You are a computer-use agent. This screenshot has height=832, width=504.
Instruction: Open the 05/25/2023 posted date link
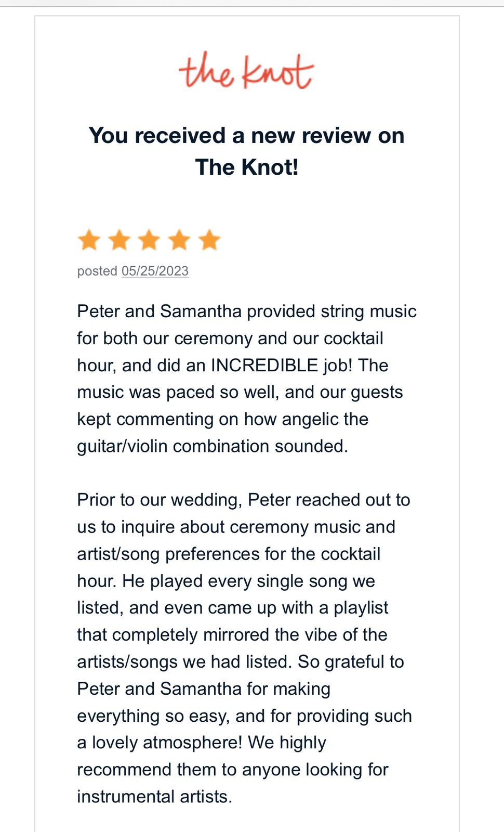[155, 271]
